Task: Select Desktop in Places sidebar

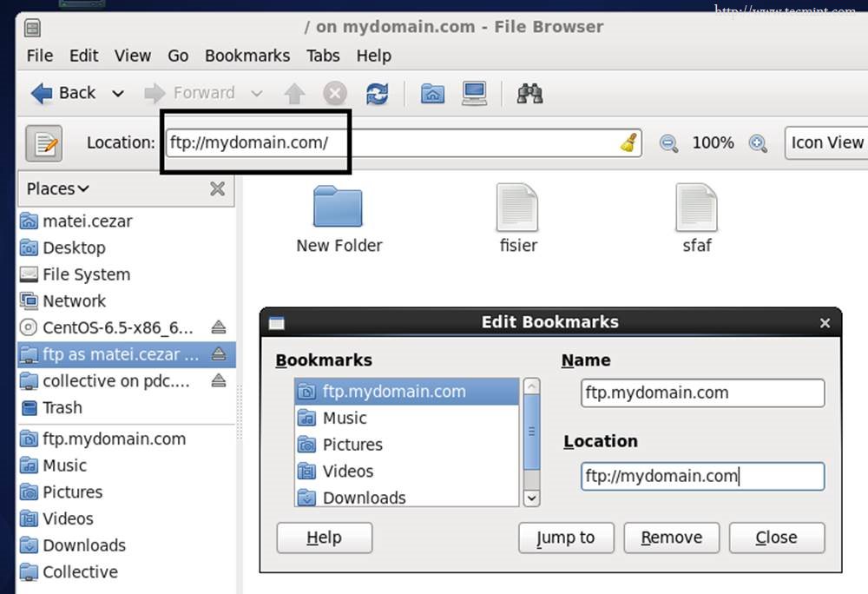Action: click(x=127, y=248)
